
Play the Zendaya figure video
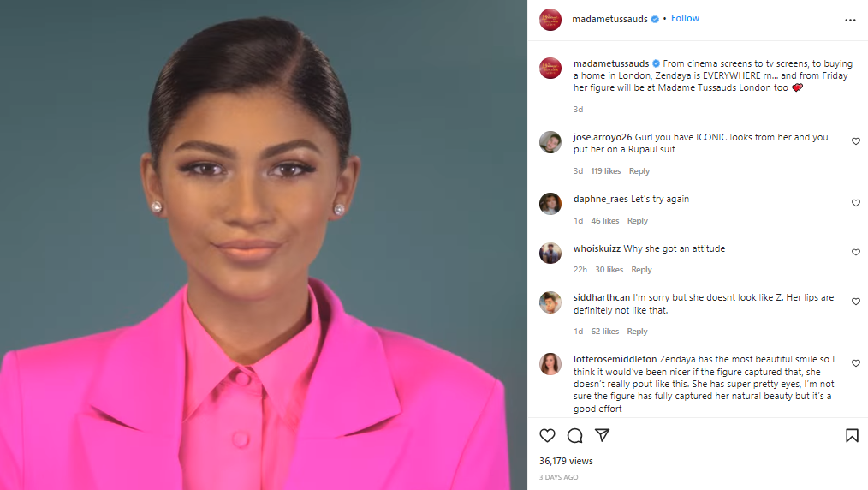(x=264, y=245)
